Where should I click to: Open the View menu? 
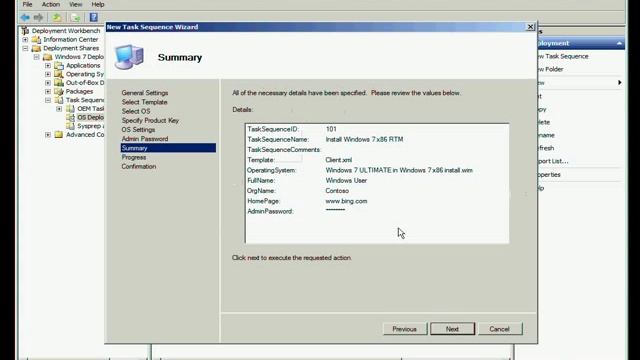pos(76,4)
